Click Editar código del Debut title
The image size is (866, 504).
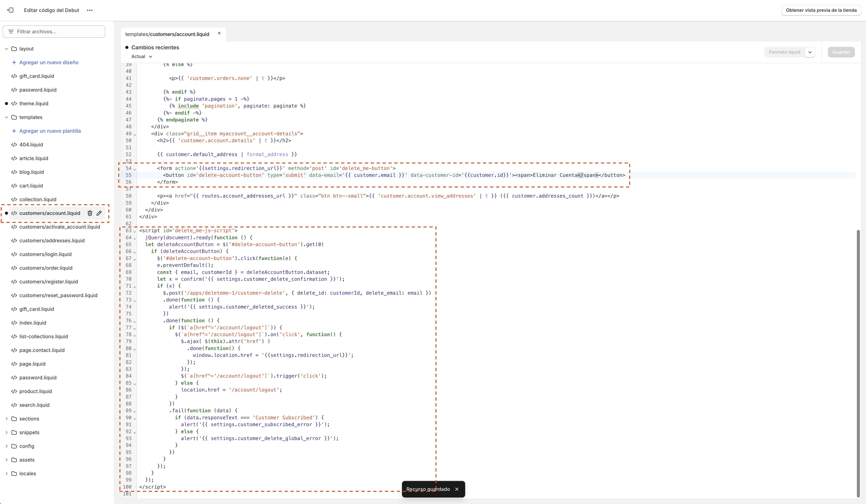click(x=52, y=10)
